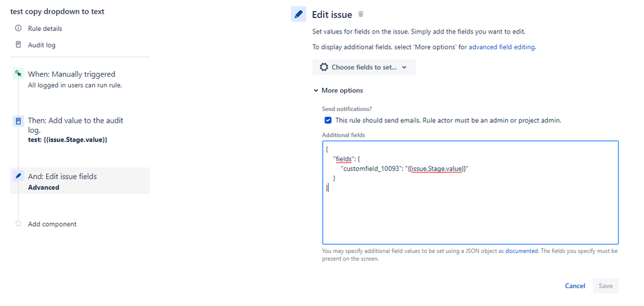644x306 pixels.
Task: Click the Rule details info icon
Action: (x=18, y=28)
